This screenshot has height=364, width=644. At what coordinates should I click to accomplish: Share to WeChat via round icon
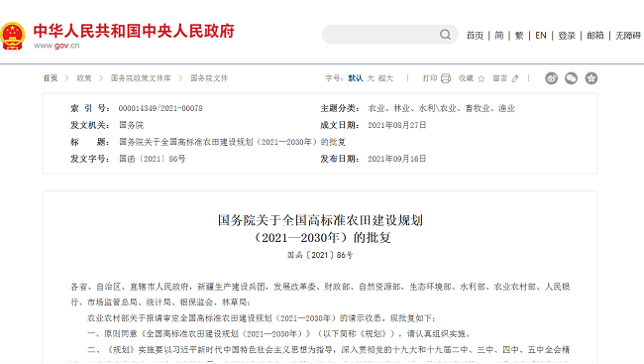[x=571, y=78]
